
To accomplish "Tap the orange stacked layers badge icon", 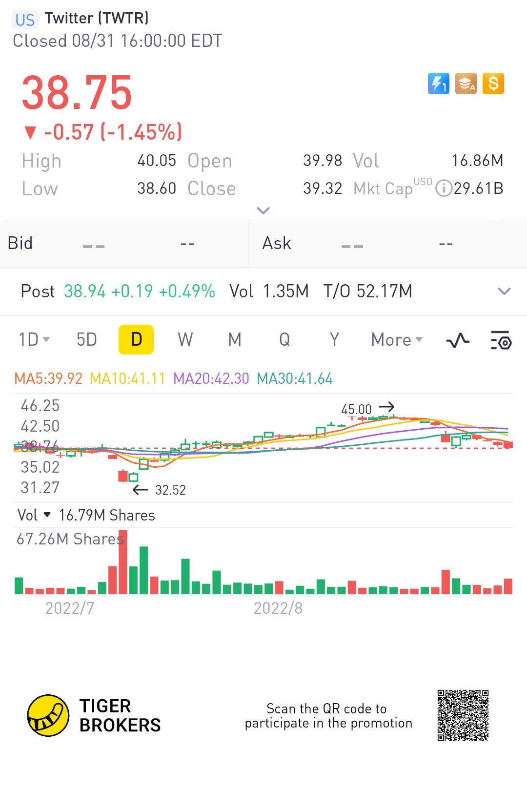I will (466, 83).
